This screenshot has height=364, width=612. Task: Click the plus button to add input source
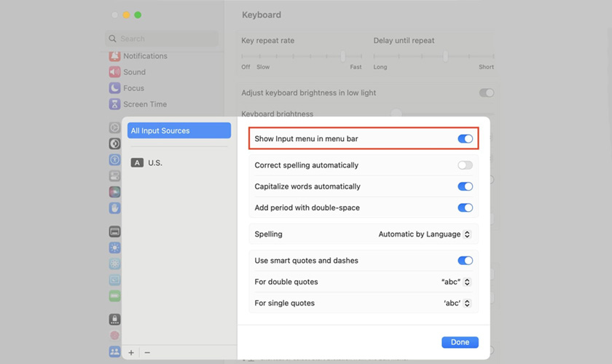pyautogui.click(x=131, y=352)
